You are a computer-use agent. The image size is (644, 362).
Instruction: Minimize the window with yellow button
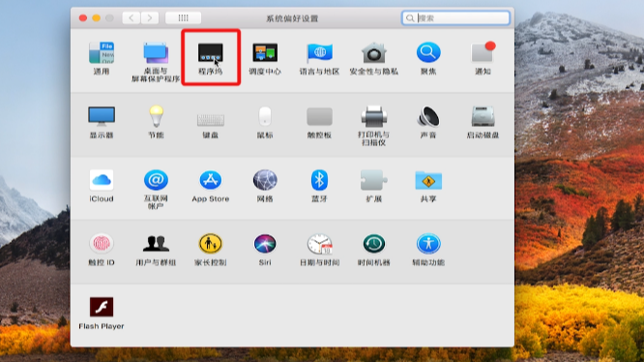[x=96, y=18]
